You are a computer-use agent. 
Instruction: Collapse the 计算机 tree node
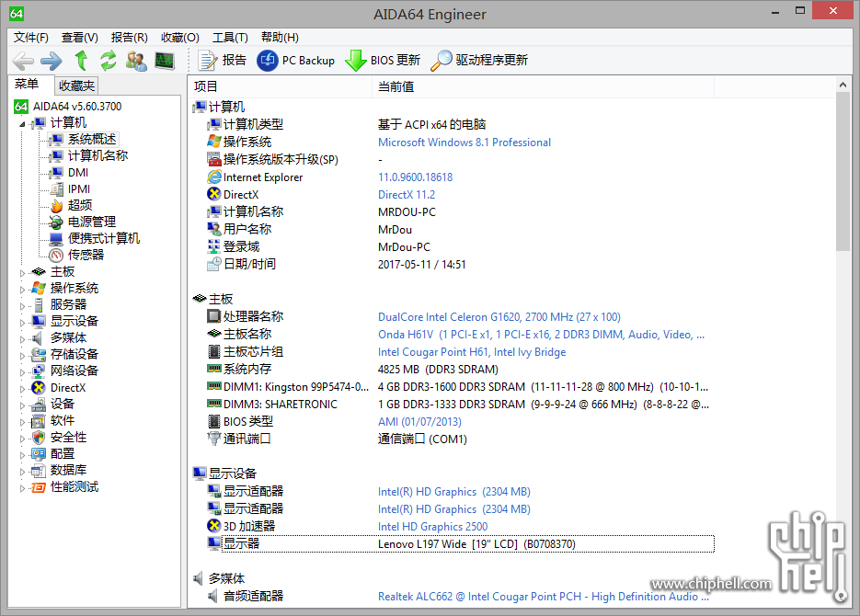pos(22,124)
